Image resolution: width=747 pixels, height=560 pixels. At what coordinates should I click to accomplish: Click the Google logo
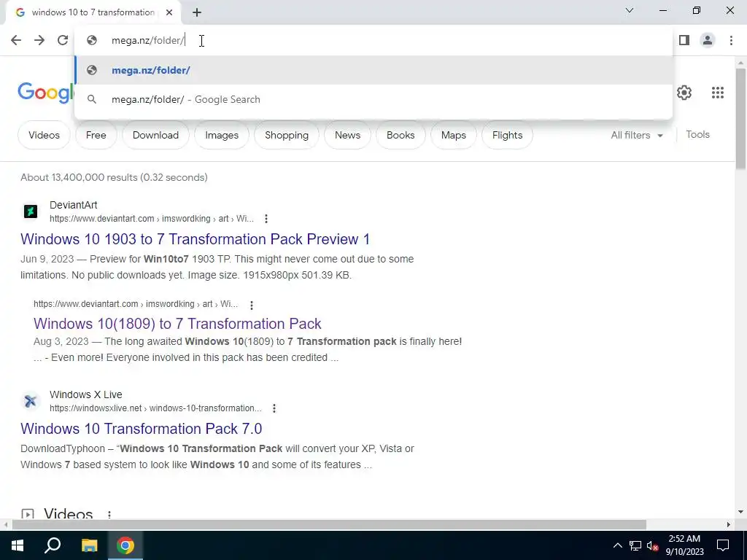(46, 93)
